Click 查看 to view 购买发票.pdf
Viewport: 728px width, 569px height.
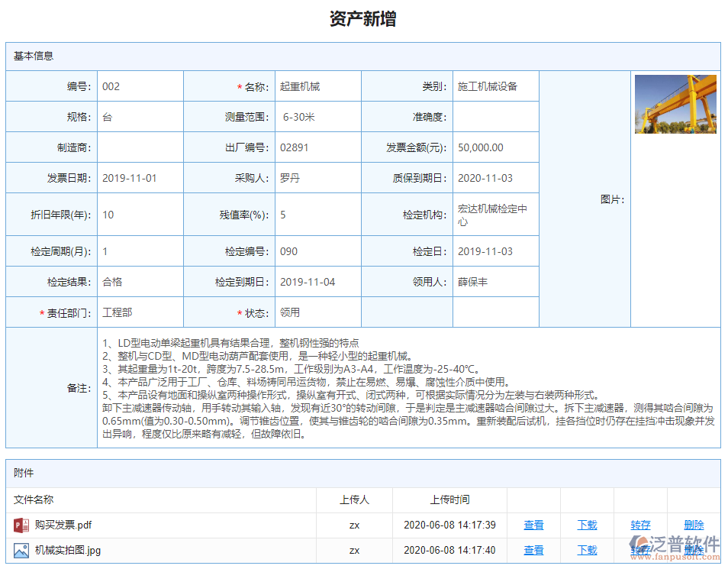coord(533,525)
